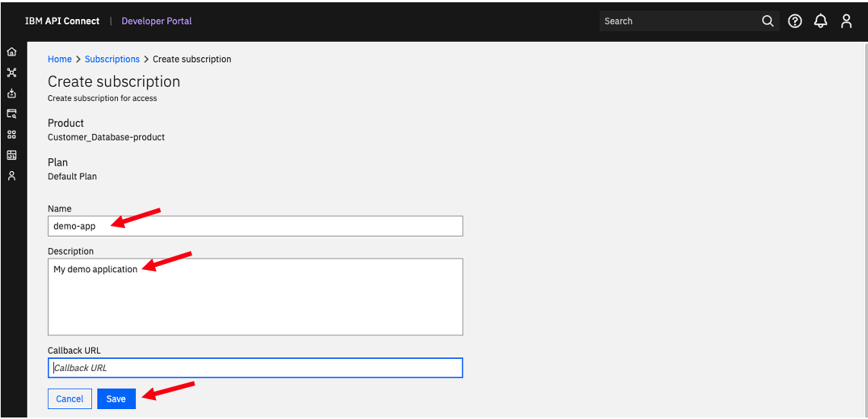Screen dimensions: 868x419
Task: Click the Create subscription heading
Action: (x=114, y=82)
